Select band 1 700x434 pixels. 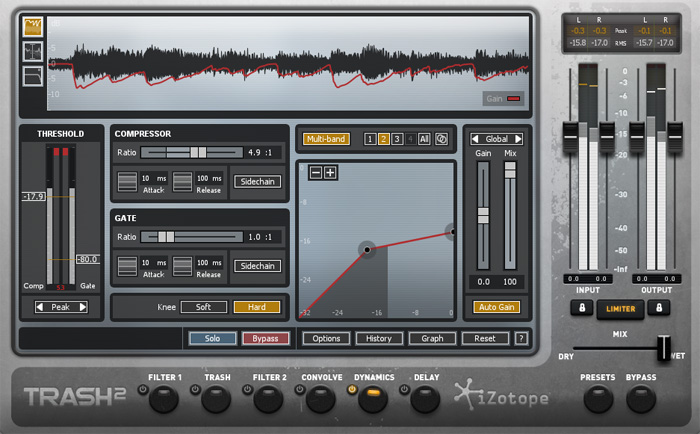click(370, 139)
